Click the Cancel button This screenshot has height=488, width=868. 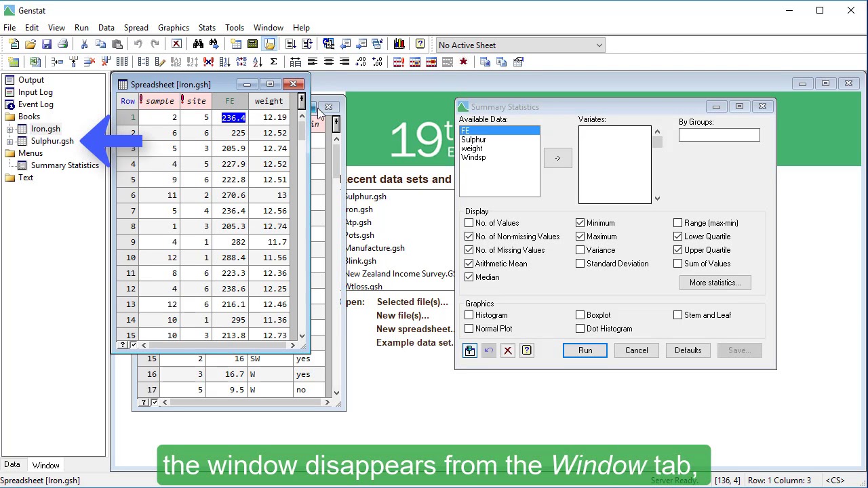coord(637,350)
